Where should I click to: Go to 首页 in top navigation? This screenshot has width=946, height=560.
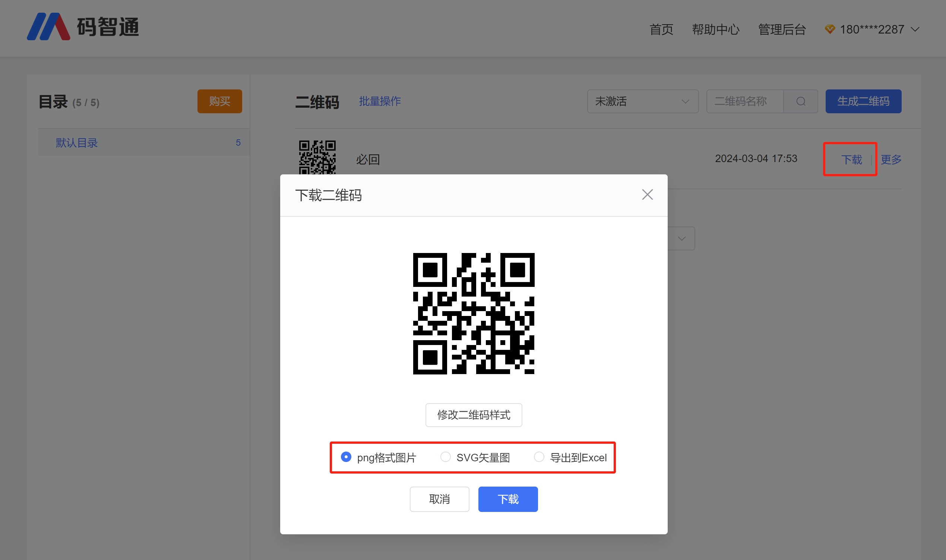[x=661, y=29]
